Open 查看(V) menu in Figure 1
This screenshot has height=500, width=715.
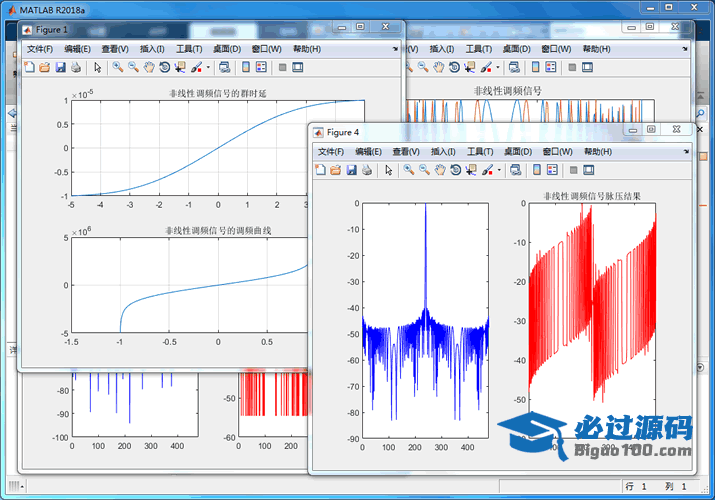[x=115, y=49]
